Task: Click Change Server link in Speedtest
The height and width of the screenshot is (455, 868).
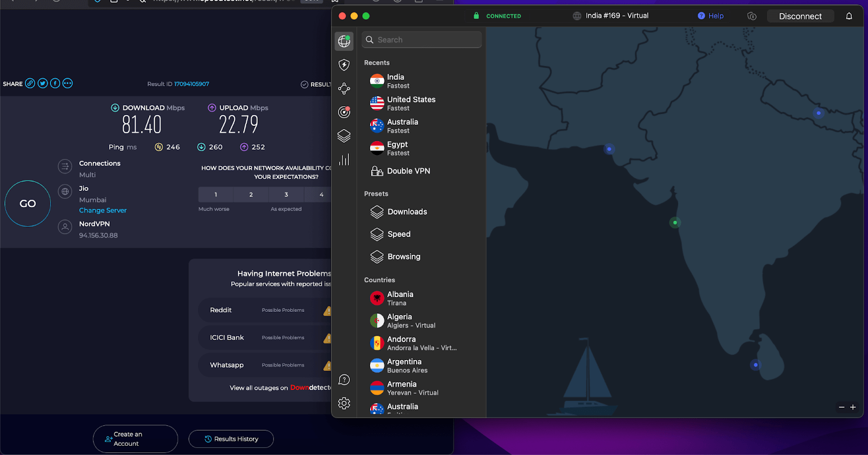Action: pos(103,210)
